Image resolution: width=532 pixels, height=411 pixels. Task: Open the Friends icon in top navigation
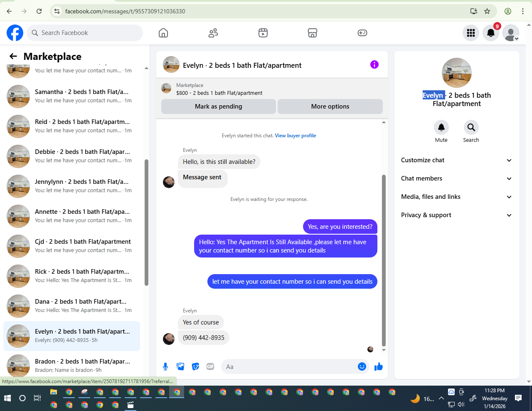(x=213, y=33)
